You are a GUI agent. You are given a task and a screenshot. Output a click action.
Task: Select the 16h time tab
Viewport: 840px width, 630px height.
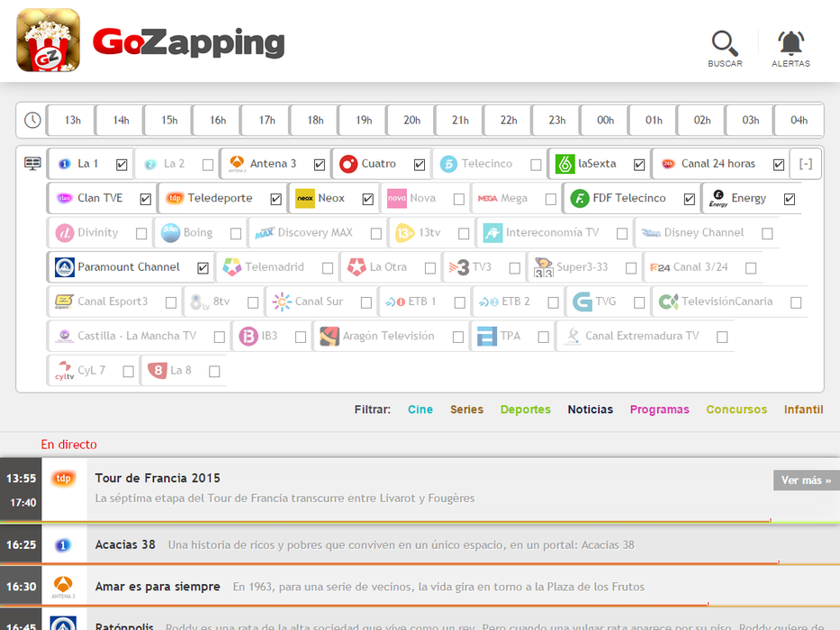click(x=218, y=121)
